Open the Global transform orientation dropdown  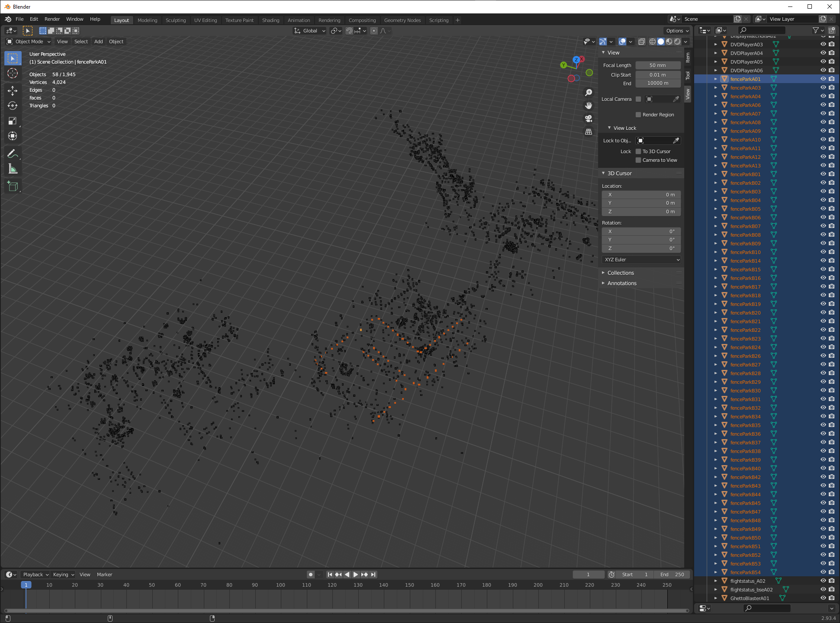coord(310,31)
